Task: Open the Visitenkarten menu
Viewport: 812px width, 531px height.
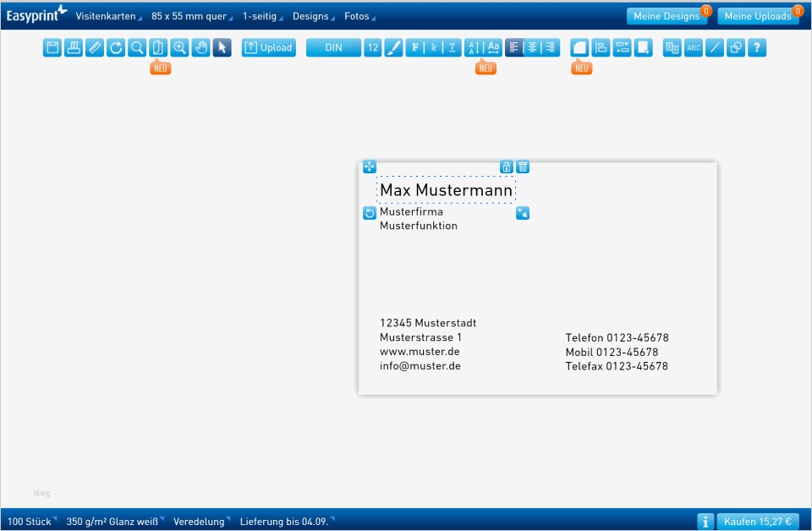Action: point(108,16)
